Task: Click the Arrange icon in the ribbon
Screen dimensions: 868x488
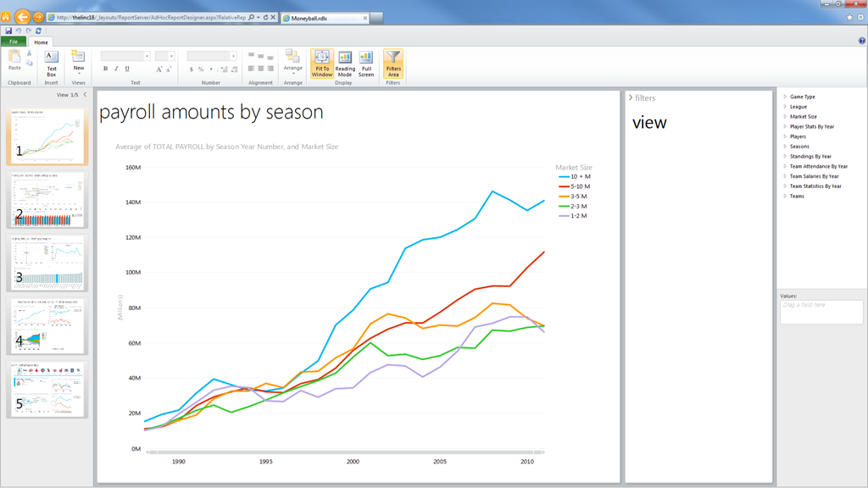Action: [x=292, y=60]
